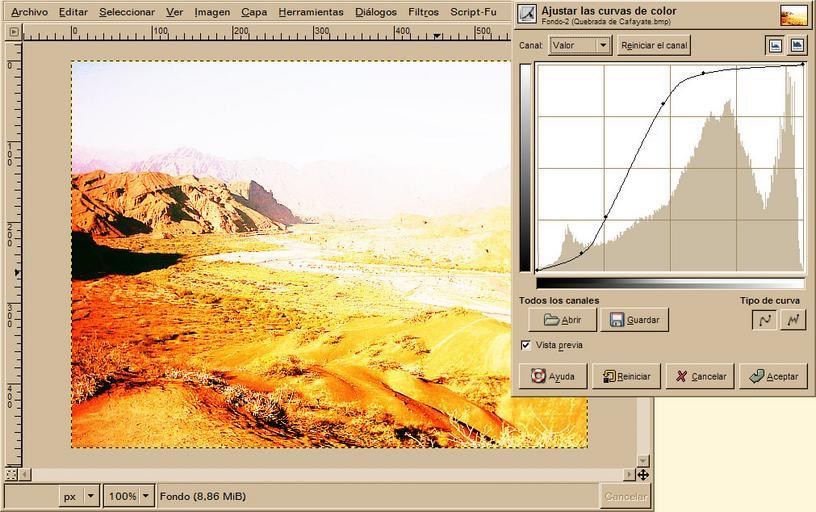816x512 pixels.
Task: Choose the smooth curve type icon
Action: point(765,320)
